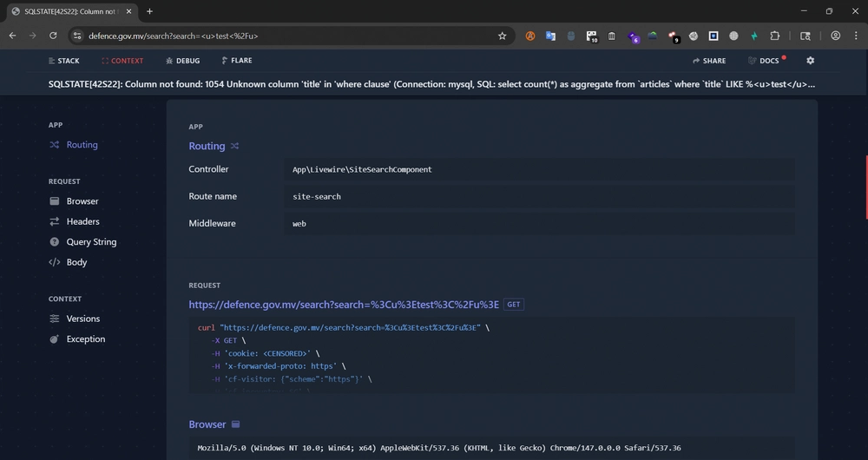Open the gray mouse extension icon
868x460 pixels.
[x=571, y=36]
